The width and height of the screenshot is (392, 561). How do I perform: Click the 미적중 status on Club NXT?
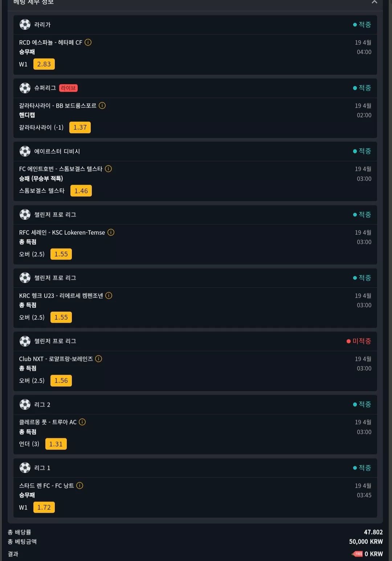click(359, 341)
